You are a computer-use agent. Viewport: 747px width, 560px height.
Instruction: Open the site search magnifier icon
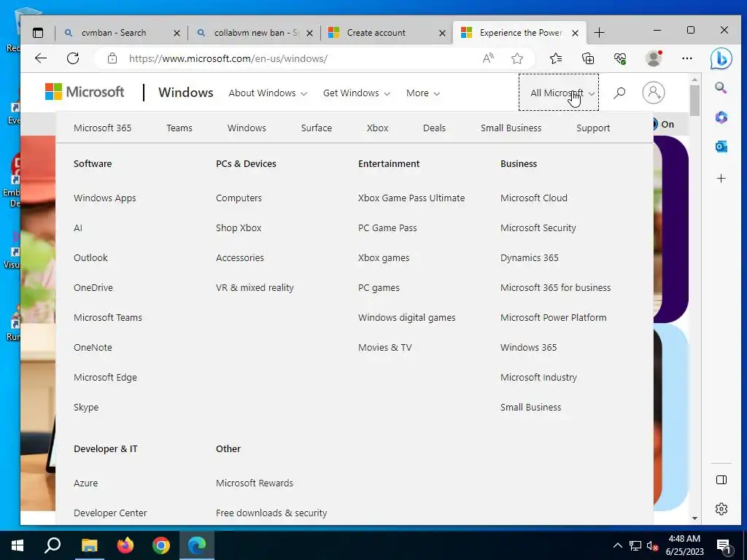point(619,93)
